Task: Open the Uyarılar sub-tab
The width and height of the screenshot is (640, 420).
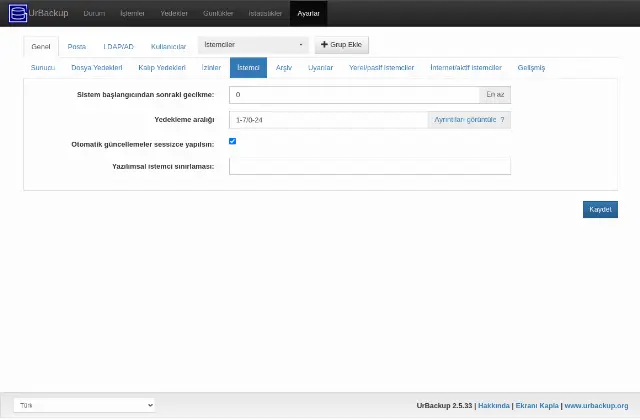Action: 320,68
